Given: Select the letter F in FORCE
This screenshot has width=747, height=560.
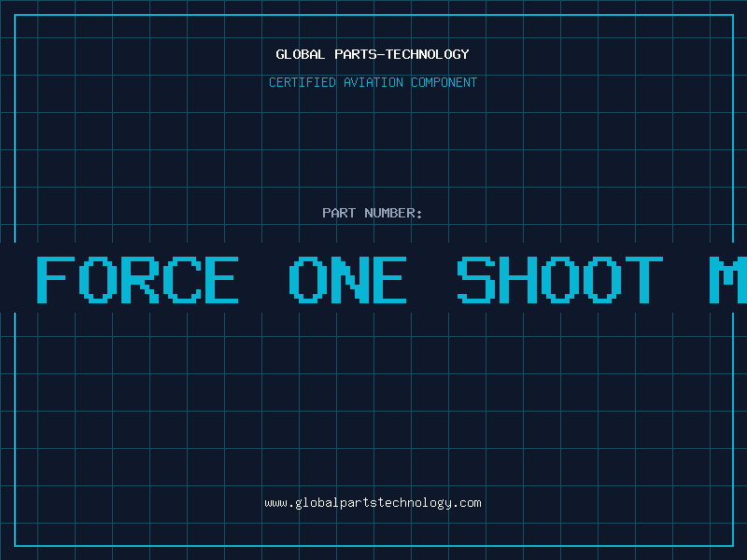Looking at the screenshot, I should point(56,279).
